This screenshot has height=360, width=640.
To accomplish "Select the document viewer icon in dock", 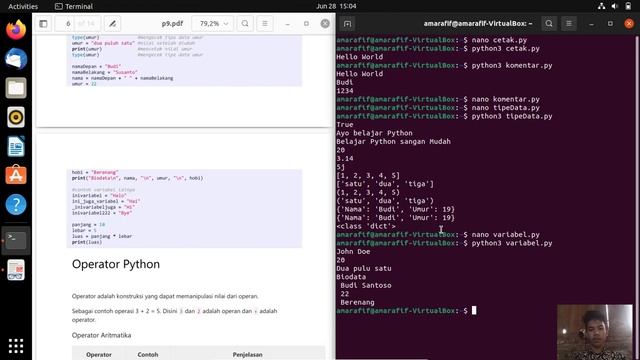I will click(16, 270).
